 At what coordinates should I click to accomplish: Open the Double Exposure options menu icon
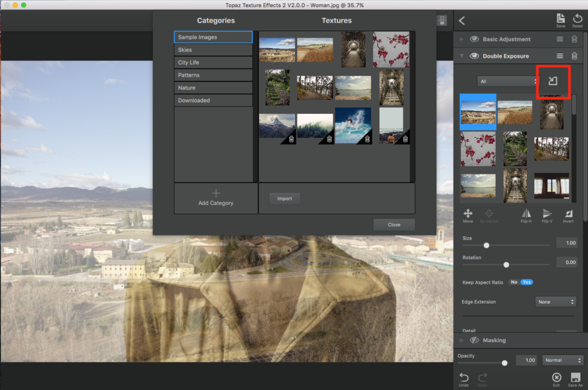[x=560, y=56]
